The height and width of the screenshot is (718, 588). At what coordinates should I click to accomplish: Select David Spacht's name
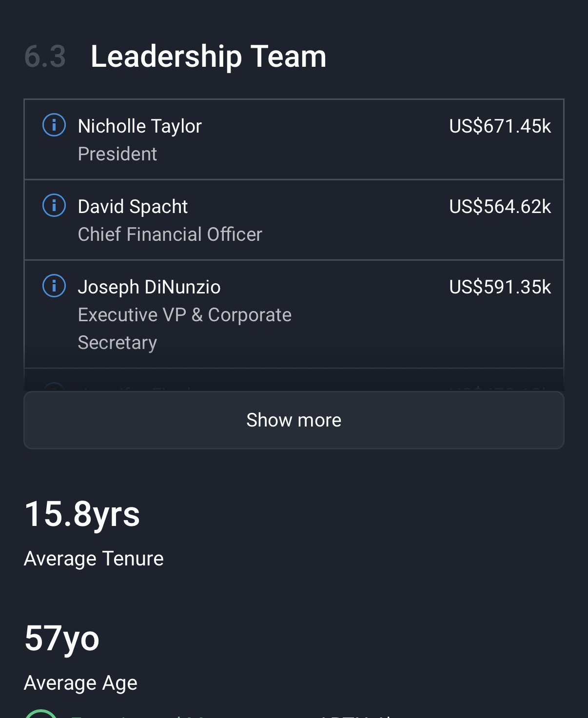click(x=133, y=207)
